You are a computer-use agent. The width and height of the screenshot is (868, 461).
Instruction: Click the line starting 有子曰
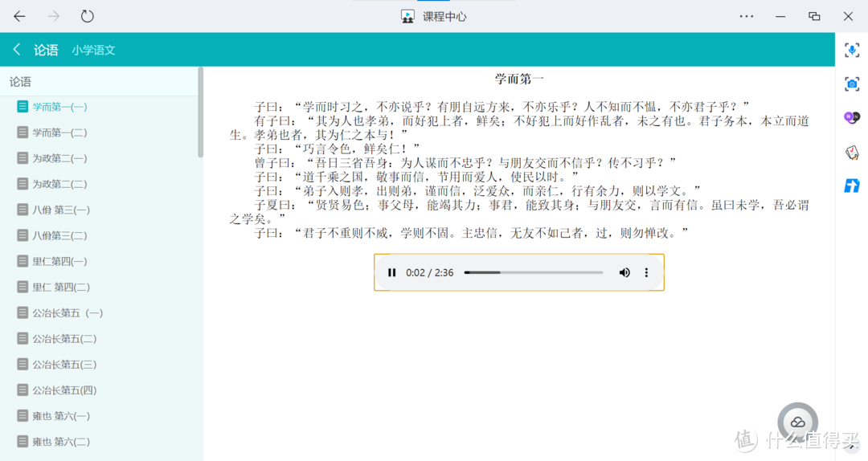pos(519,128)
